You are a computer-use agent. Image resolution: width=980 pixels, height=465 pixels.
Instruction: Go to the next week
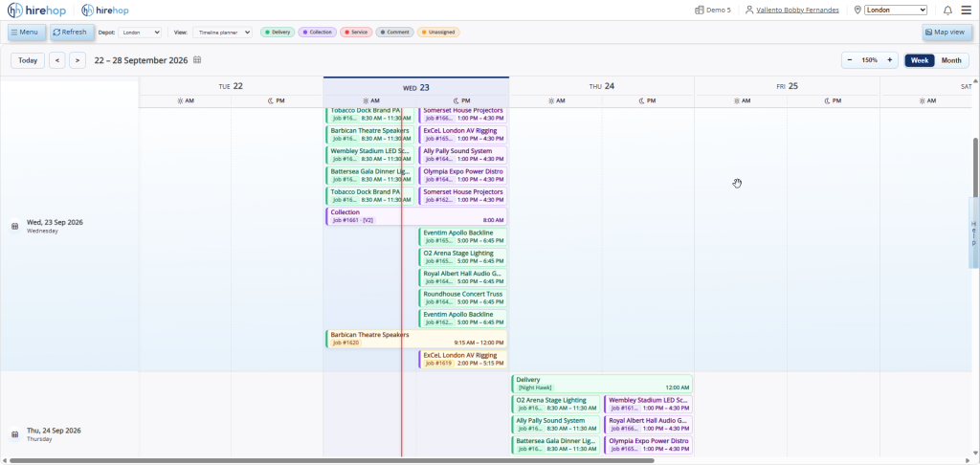pos(78,60)
